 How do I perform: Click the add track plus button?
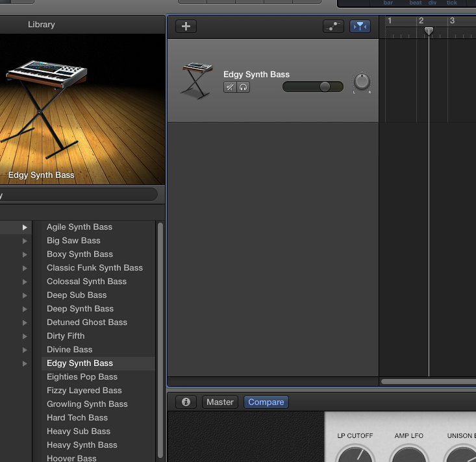(186, 27)
